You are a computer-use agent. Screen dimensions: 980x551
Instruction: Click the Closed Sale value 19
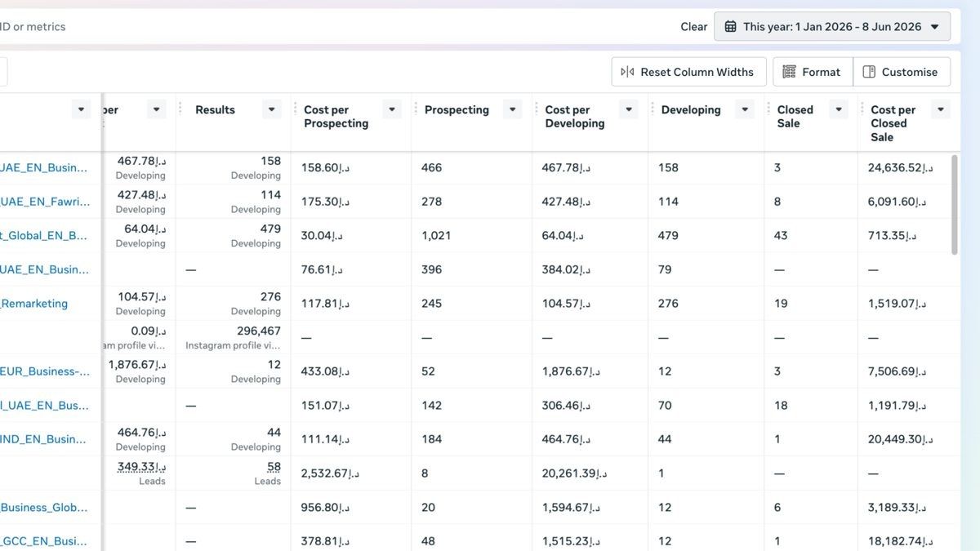pos(781,303)
